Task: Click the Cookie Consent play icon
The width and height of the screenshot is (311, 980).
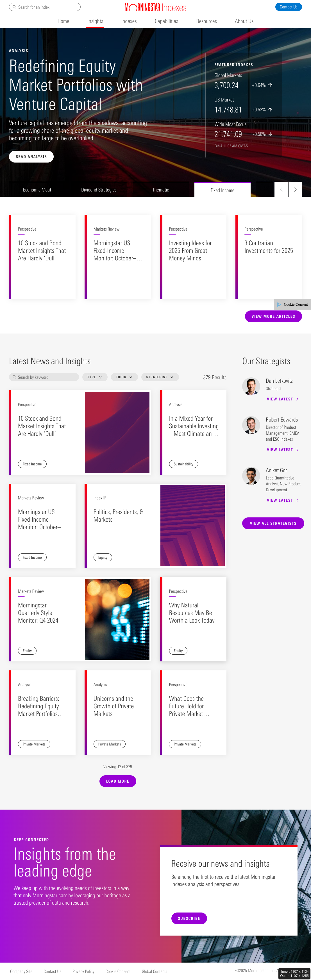Action: (x=279, y=304)
